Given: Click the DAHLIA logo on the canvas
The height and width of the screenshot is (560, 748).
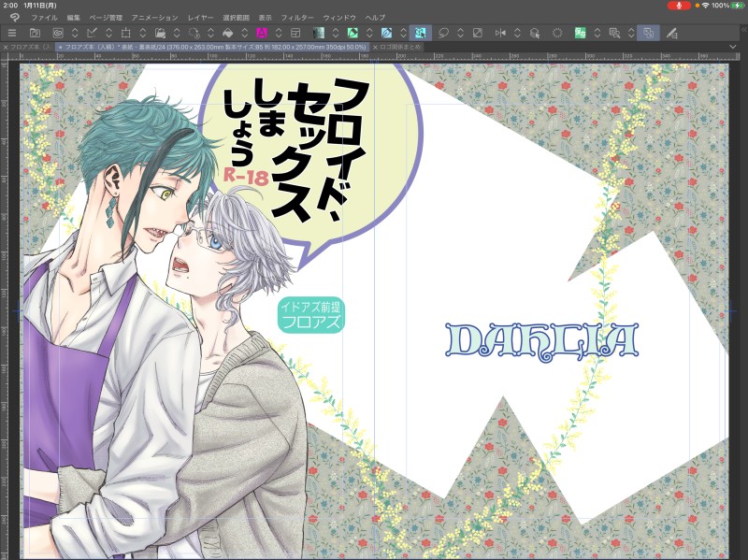Looking at the screenshot, I should coord(542,342).
